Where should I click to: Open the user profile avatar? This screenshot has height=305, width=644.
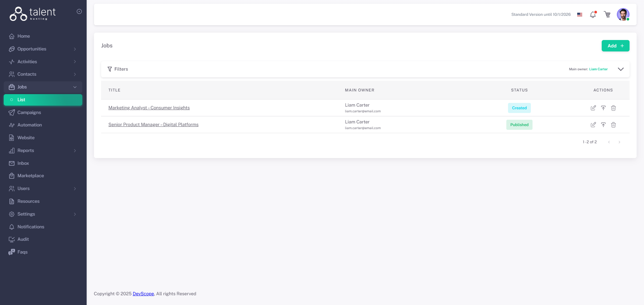[x=623, y=14]
